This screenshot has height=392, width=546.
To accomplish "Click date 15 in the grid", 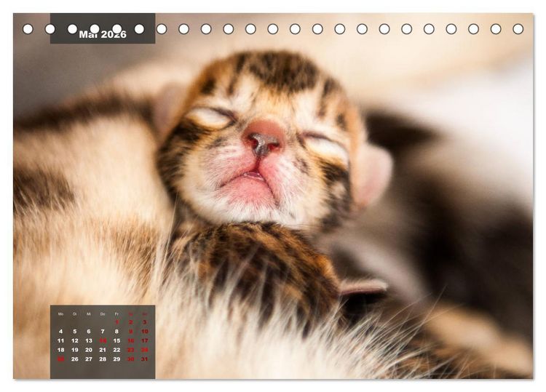I will [116, 341].
